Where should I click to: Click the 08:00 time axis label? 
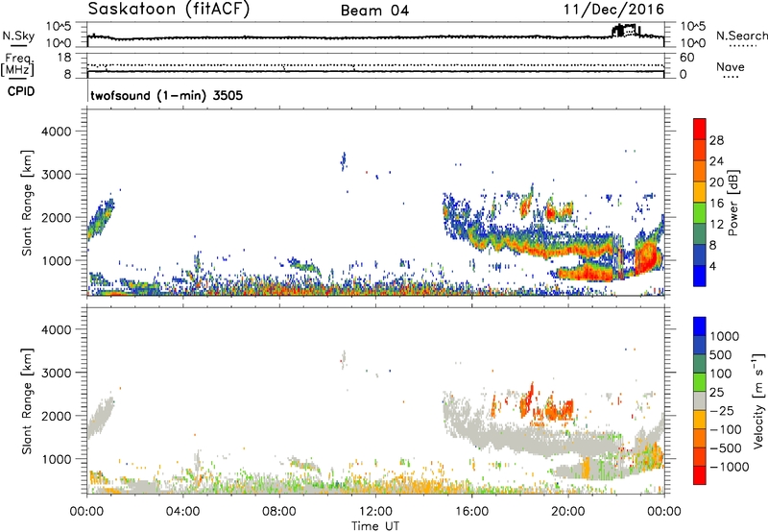tap(279, 511)
